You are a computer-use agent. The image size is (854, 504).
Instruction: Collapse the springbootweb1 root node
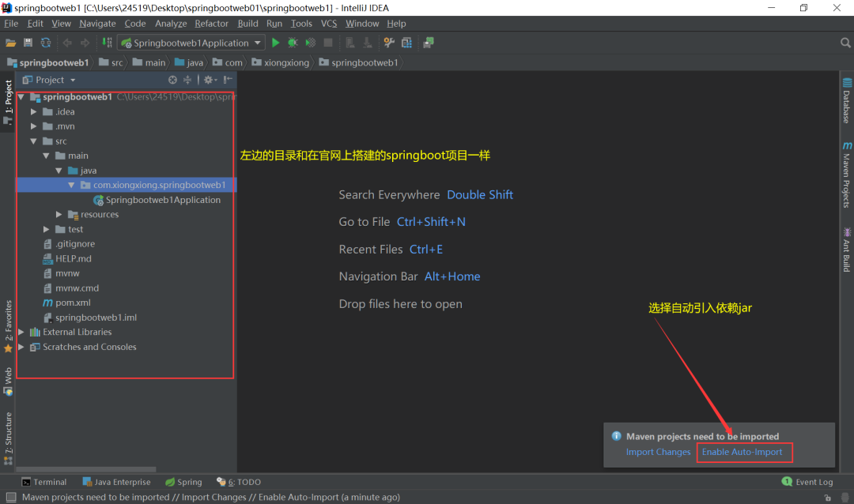tap(21, 97)
